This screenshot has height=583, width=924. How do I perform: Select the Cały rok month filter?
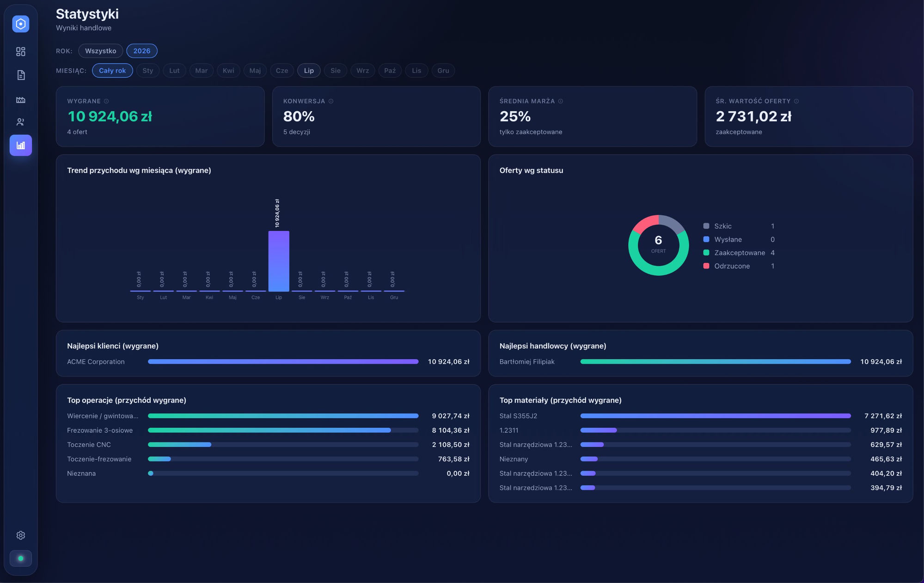(x=112, y=70)
